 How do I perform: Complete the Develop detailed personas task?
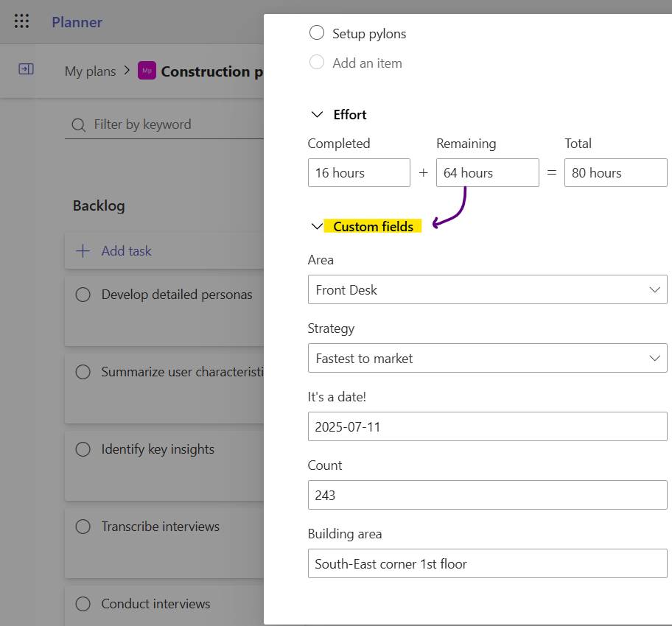tap(83, 295)
